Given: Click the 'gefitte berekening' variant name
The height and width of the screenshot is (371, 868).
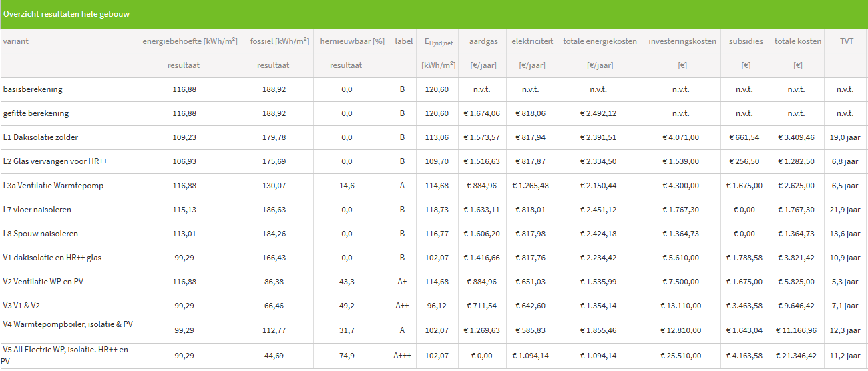Looking at the screenshot, I should point(36,113).
